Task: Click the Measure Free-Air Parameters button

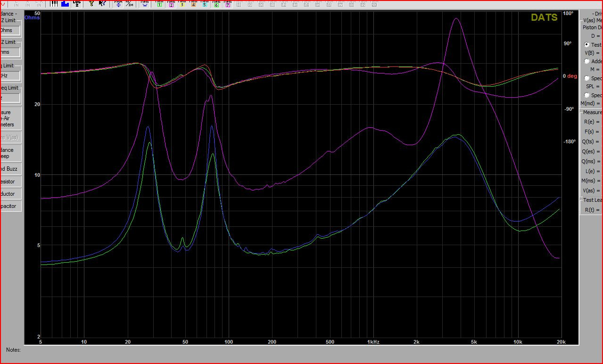Action: click(x=9, y=118)
